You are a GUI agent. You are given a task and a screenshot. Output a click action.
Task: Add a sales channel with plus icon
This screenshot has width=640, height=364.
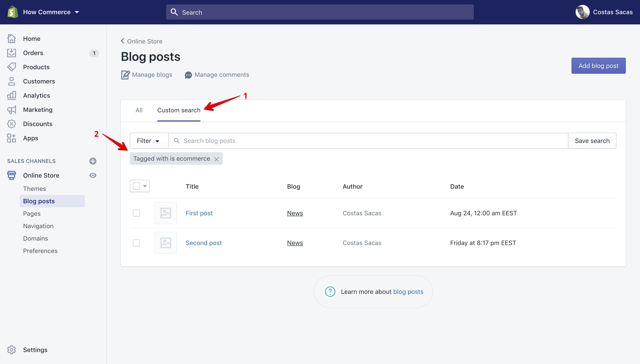[x=93, y=161]
